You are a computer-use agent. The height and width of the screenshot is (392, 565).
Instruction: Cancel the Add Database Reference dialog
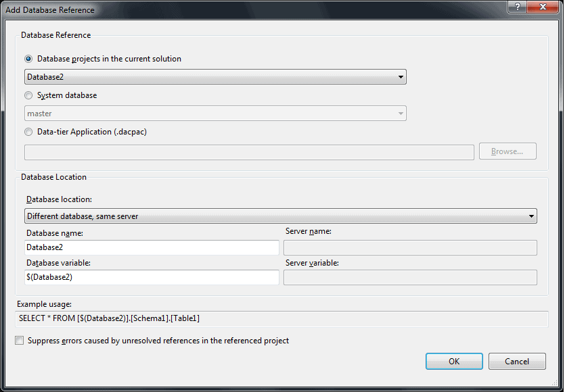coord(517,361)
